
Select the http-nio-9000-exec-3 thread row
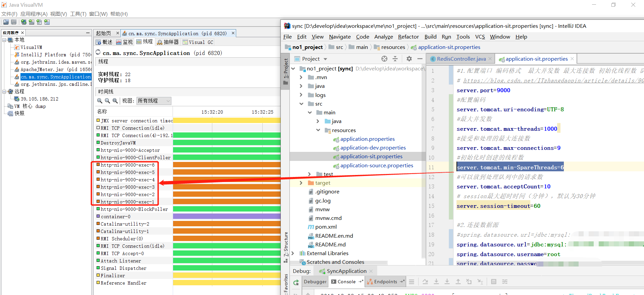coord(127,187)
